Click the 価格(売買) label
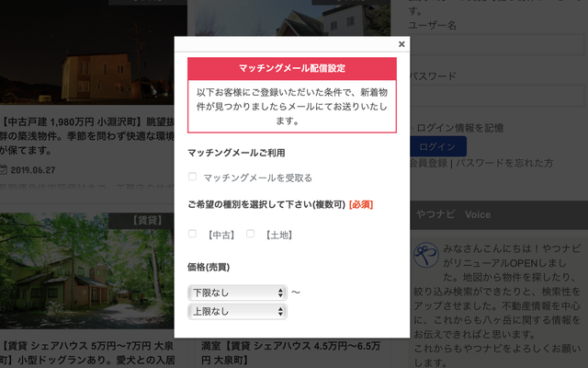 (209, 268)
